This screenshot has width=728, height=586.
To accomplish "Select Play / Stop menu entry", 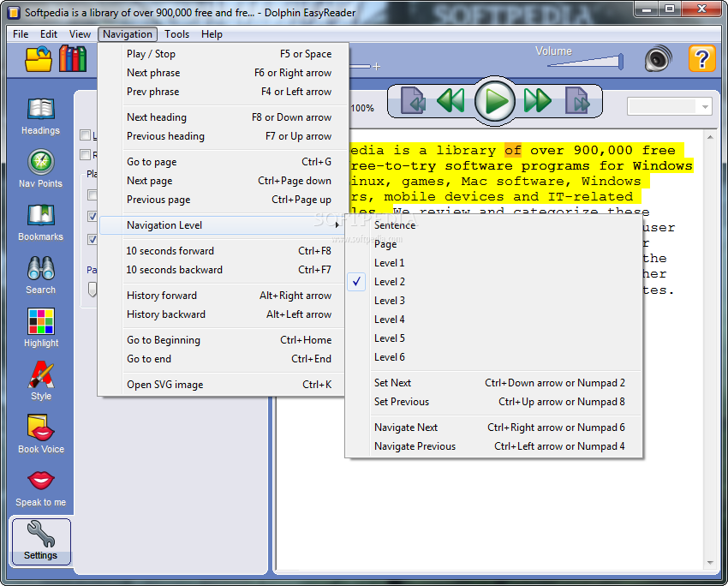I will (x=223, y=54).
